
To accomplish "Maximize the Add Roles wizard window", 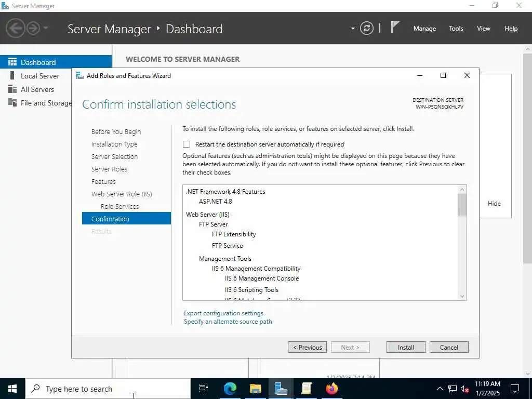I will tap(443, 75).
